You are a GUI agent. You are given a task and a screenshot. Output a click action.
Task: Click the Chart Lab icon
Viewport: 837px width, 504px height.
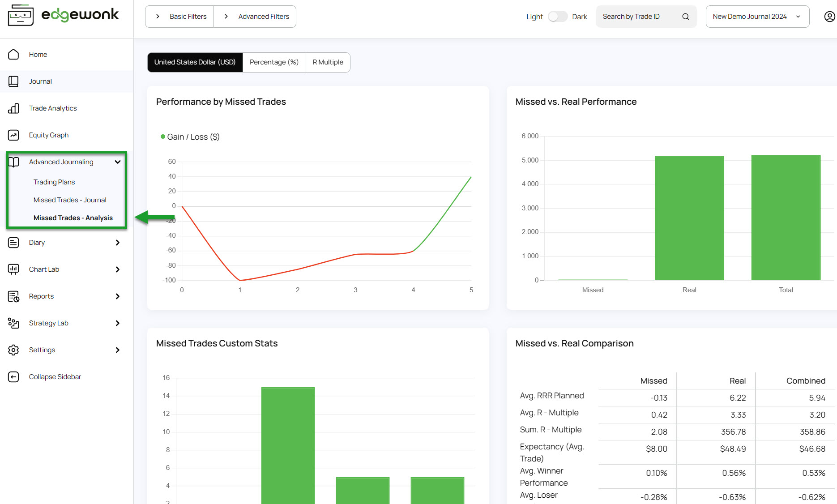click(13, 269)
